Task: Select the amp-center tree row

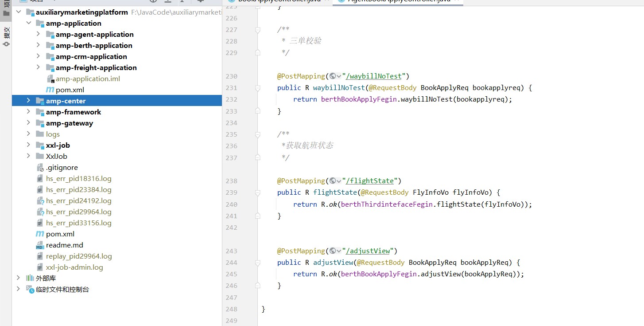Action: (117, 101)
